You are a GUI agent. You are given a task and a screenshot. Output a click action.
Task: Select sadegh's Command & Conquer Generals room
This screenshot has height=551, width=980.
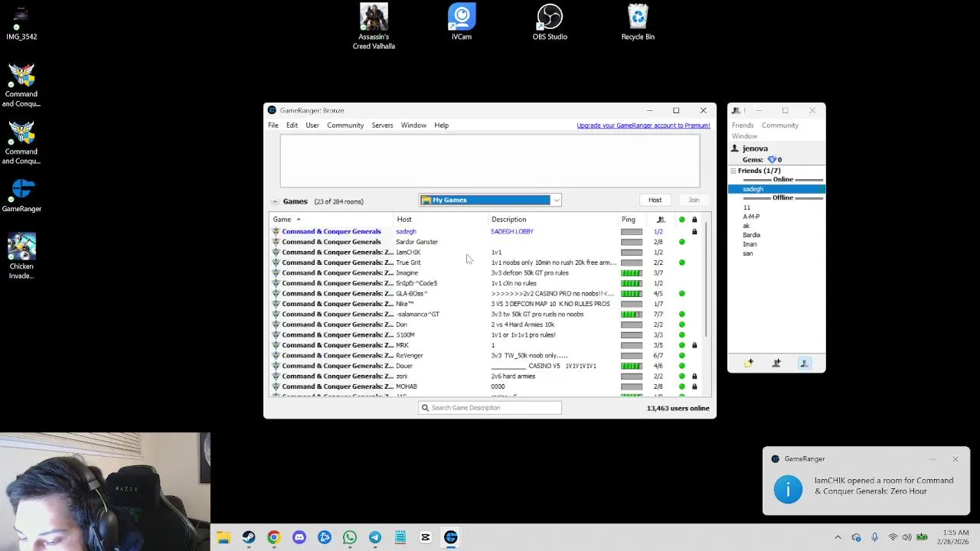(x=486, y=232)
